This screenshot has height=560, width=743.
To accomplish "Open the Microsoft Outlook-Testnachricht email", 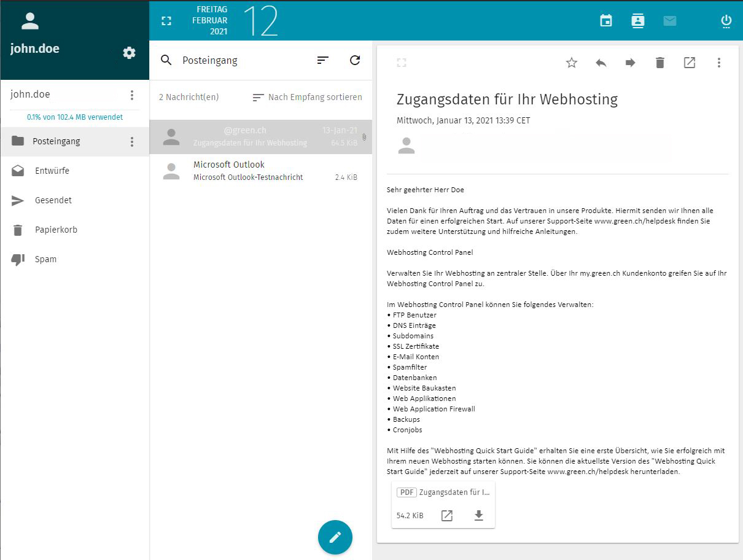I will click(x=258, y=170).
